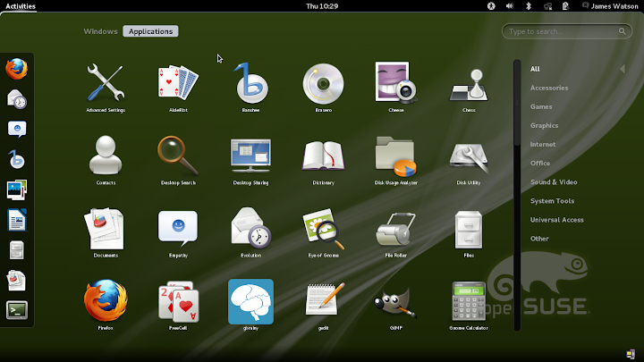Screen dimensions: 644x362
Task: Open Documents app in the grid
Action: pyautogui.click(x=106, y=232)
